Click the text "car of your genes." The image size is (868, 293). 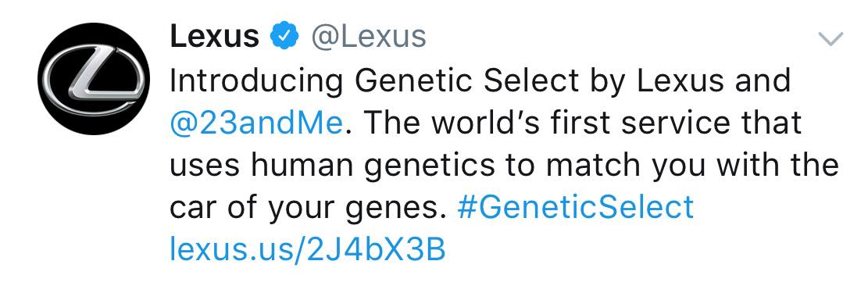point(308,209)
